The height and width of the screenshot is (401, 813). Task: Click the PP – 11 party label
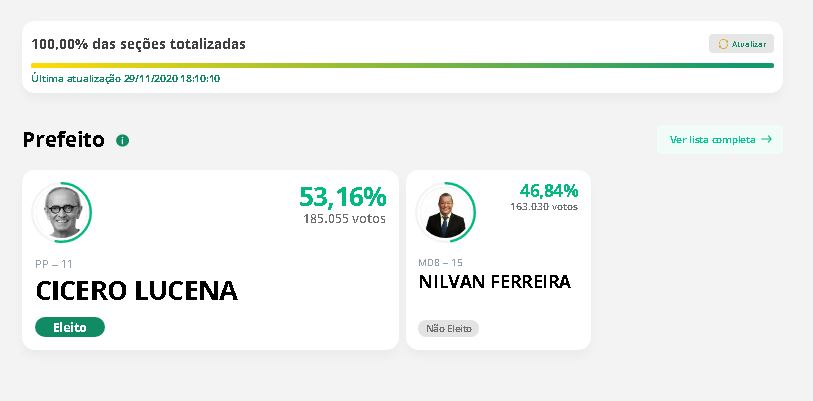click(x=54, y=264)
